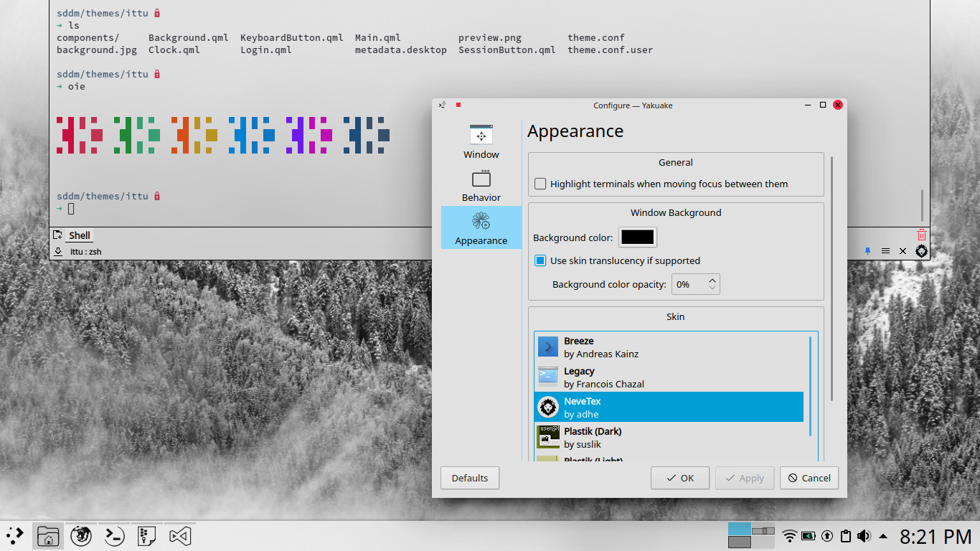The width and height of the screenshot is (980, 551).
Task: Open the Yakuake hamburger menu
Action: pyautogui.click(x=886, y=251)
